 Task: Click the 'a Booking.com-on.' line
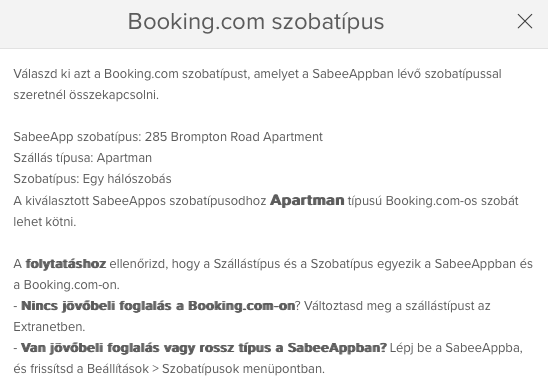click(66, 285)
